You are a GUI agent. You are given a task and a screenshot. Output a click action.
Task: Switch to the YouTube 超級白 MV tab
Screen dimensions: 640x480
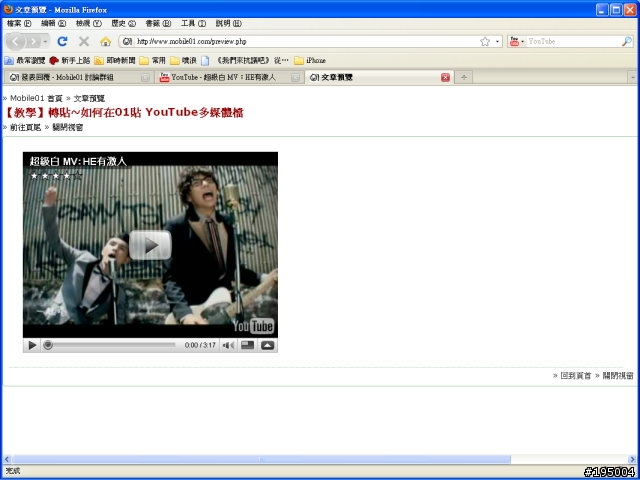click(x=230, y=77)
